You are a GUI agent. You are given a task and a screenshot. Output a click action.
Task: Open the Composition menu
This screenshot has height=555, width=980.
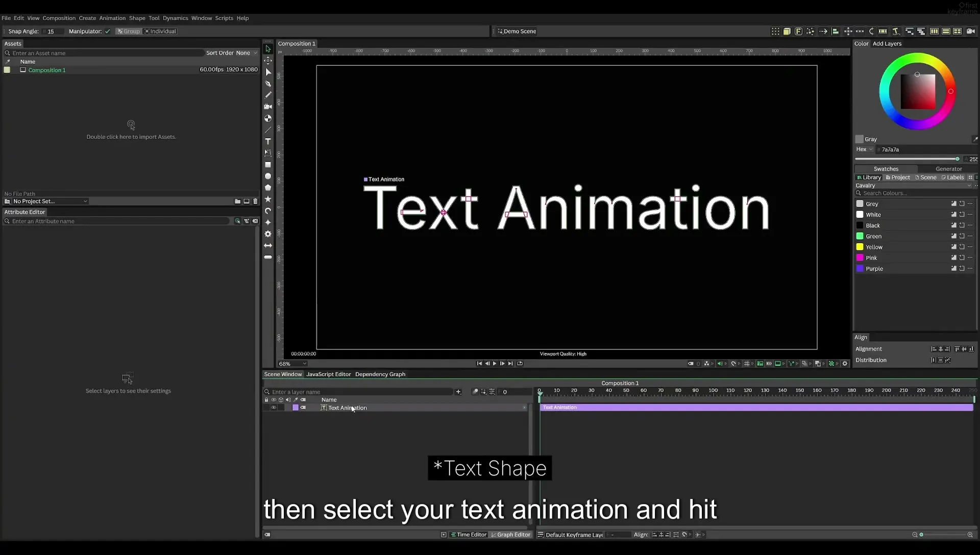(x=59, y=18)
